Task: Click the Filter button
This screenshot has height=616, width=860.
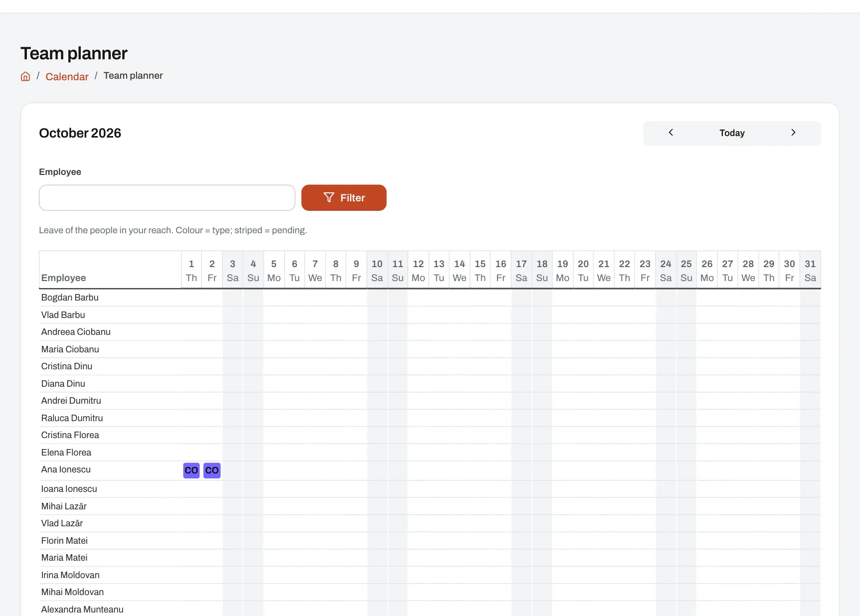Action: [344, 198]
